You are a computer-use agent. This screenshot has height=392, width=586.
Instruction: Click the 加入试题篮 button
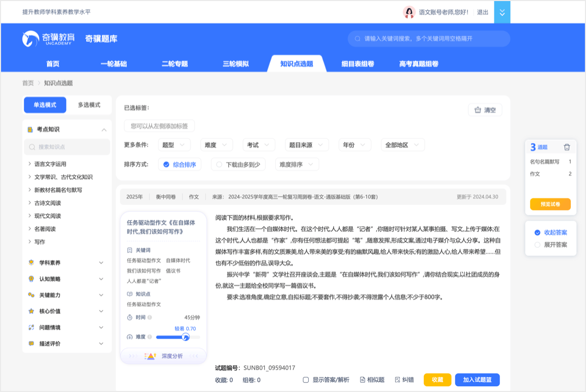[x=477, y=380]
